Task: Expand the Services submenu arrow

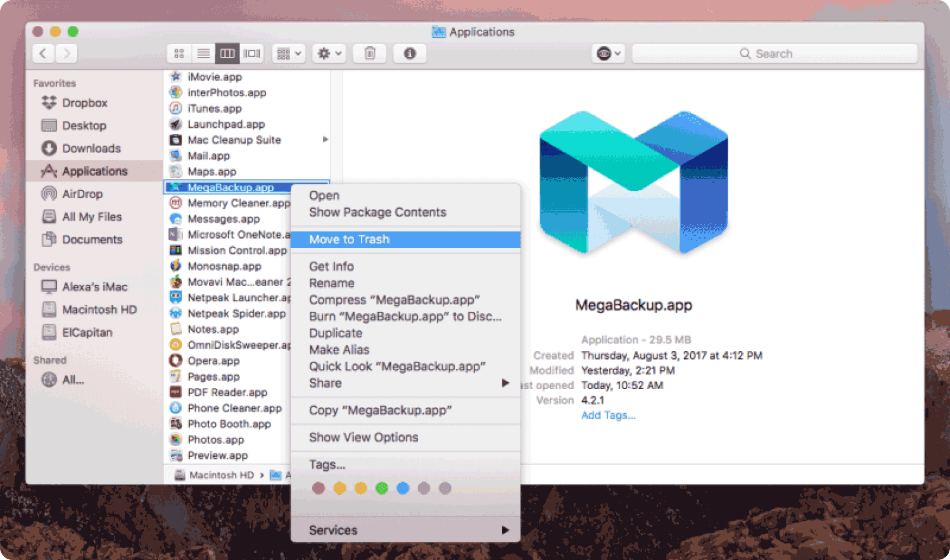Action: click(x=505, y=530)
